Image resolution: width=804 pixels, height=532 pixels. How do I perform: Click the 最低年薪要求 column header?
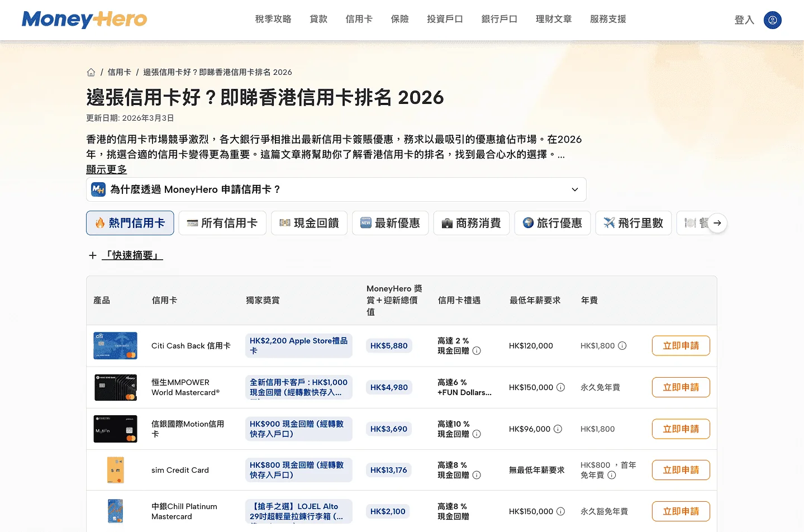pyautogui.click(x=535, y=301)
